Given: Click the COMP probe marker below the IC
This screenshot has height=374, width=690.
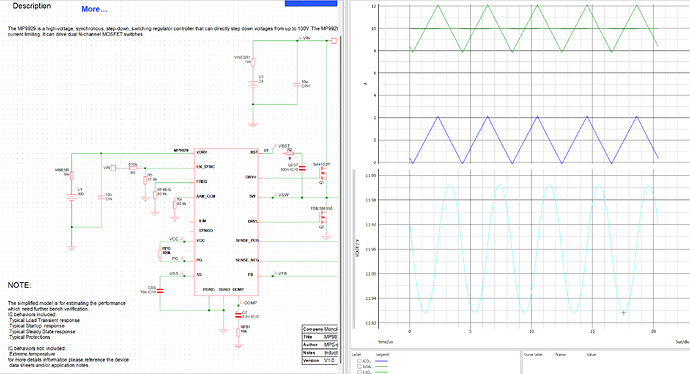Looking at the screenshot, I should (x=248, y=303).
